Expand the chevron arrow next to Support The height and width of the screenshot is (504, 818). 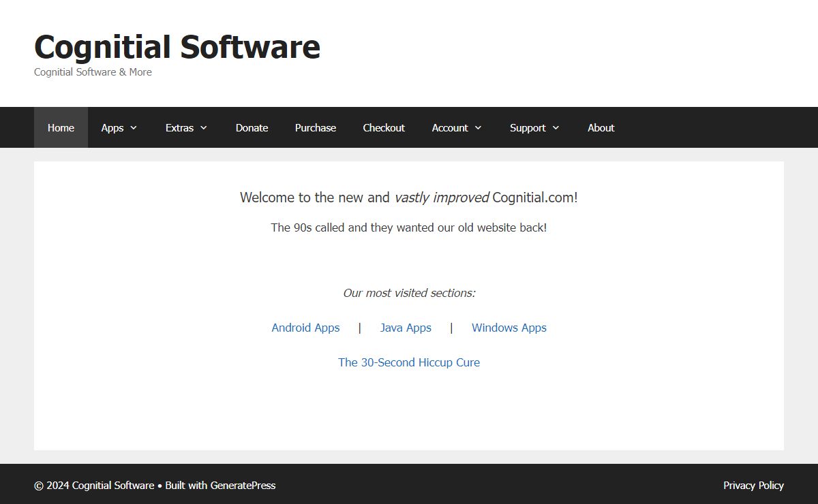[556, 127]
